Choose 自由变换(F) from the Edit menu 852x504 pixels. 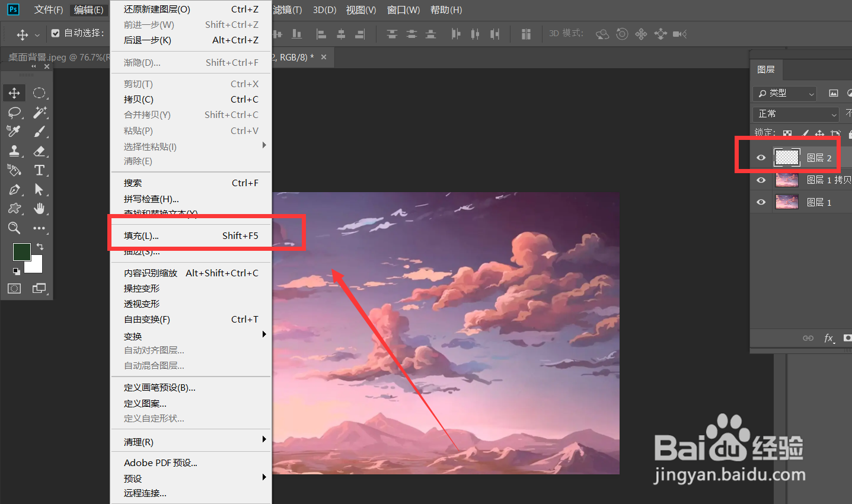tap(191, 319)
